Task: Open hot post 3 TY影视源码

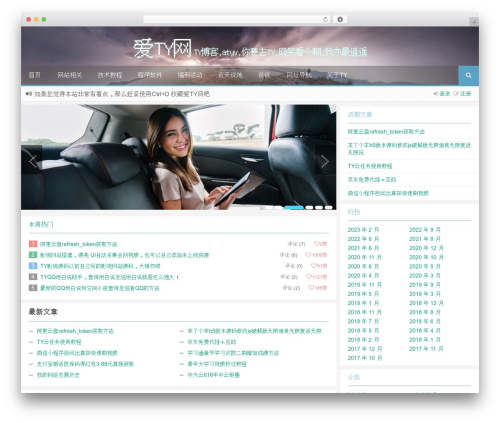Action: point(100,266)
